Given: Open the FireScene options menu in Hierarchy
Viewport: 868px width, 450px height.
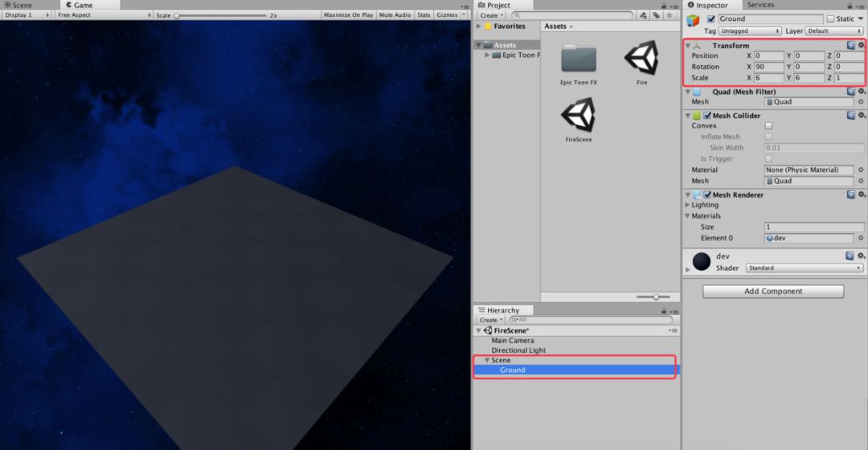Looking at the screenshot, I should pyautogui.click(x=674, y=330).
